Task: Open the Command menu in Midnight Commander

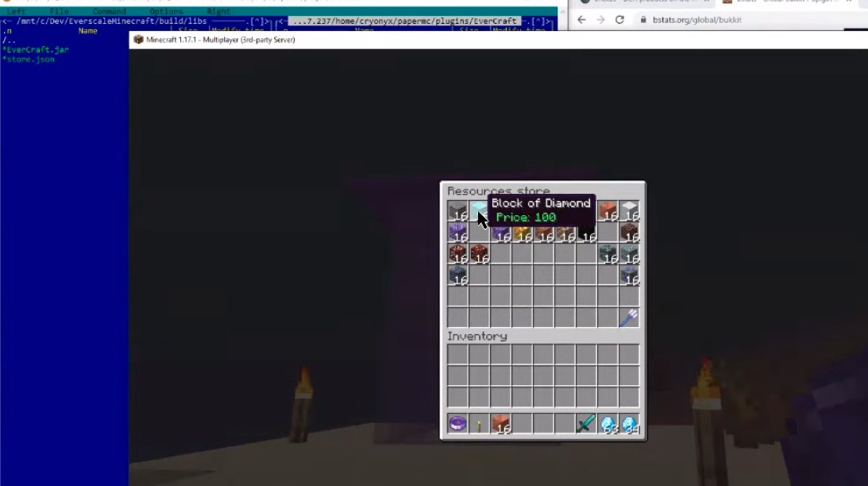Action: pos(109,11)
